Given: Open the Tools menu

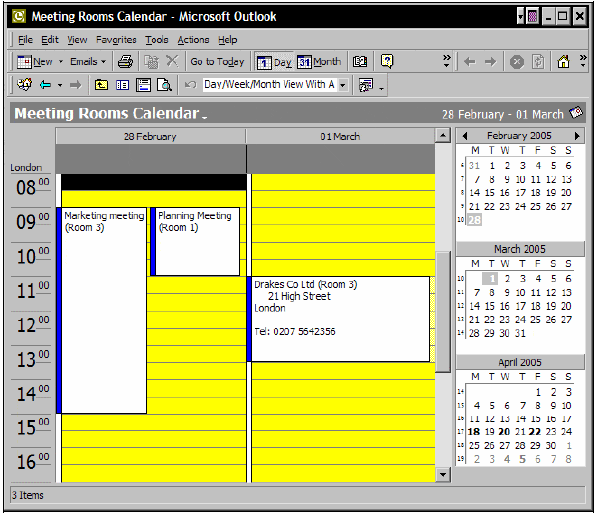Looking at the screenshot, I should click(x=157, y=39).
